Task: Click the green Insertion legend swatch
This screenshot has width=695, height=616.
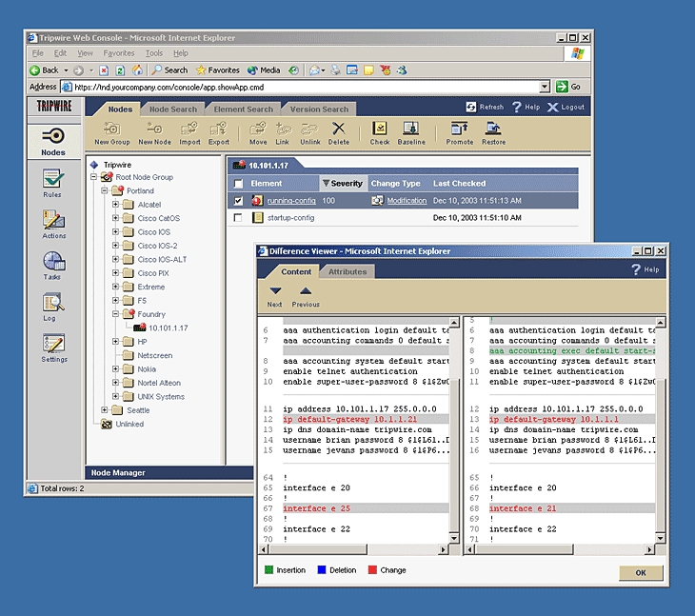Action: [x=268, y=570]
